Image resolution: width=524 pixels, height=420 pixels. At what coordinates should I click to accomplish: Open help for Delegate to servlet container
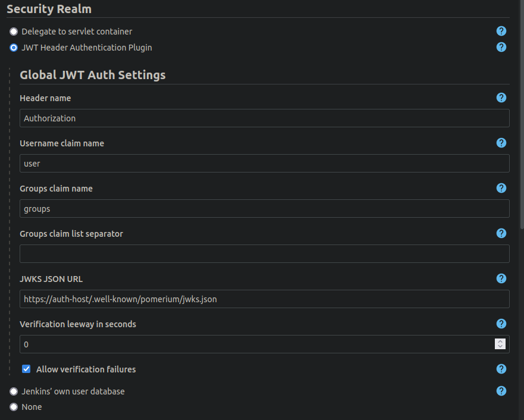click(x=501, y=31)
